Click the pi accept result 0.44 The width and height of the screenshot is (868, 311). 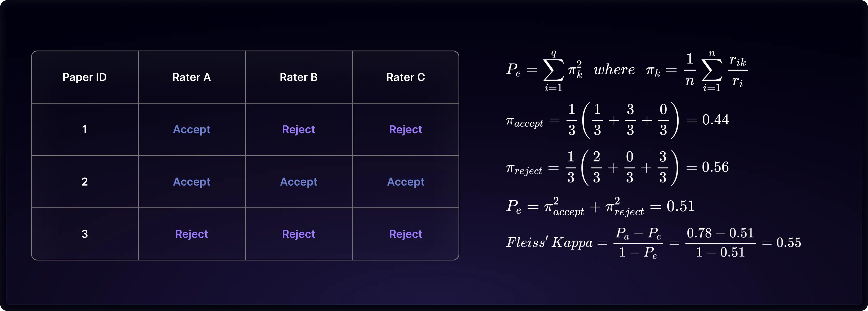tap(715, 120)
